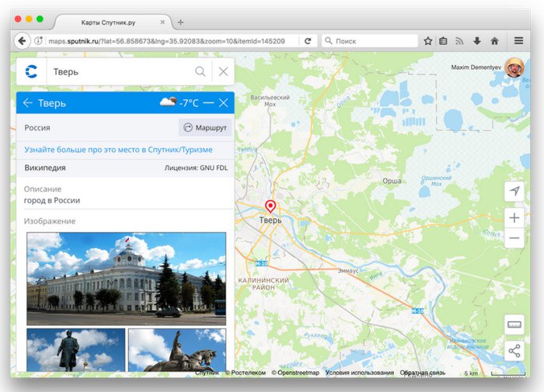Open the browser hamburger menu

pyautogui.click(x=518, y=41)
